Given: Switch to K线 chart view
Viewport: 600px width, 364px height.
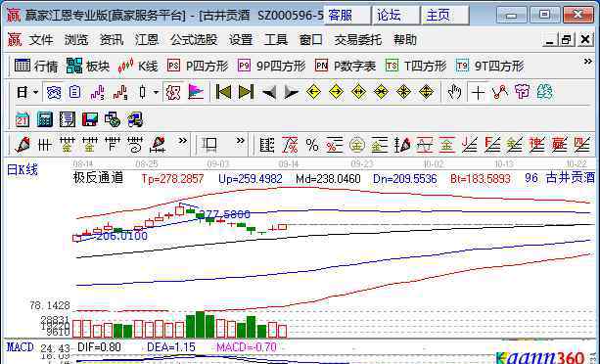Looking at the screenshot, I should pyautogui.click(x=138, y=67).
